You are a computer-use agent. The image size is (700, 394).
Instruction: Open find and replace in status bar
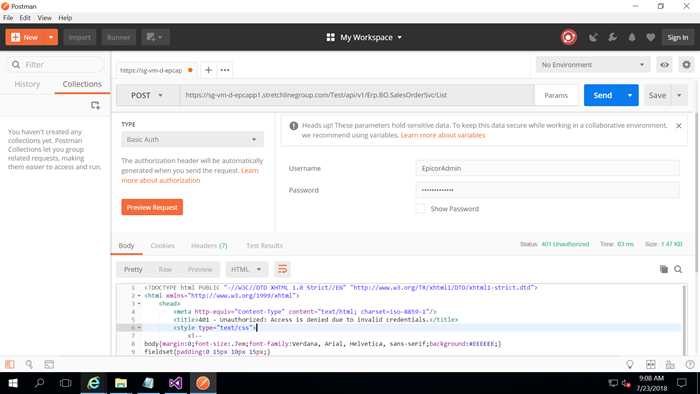point(29,364)
